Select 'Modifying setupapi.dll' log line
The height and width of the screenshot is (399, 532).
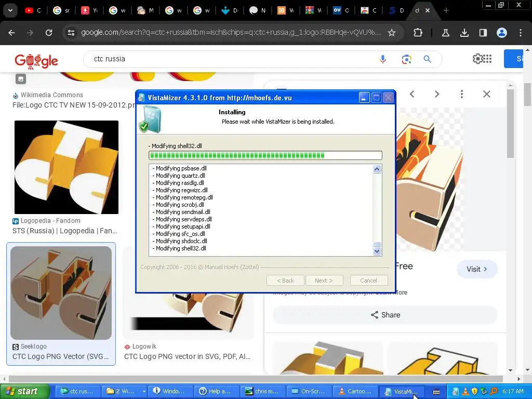point(181,227)
